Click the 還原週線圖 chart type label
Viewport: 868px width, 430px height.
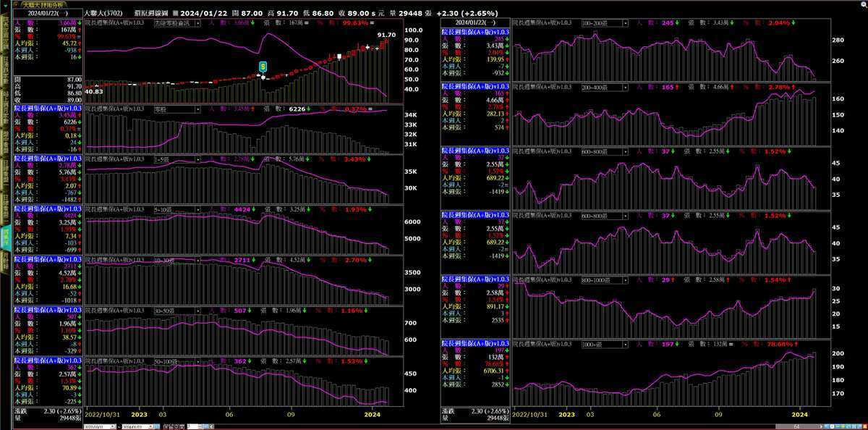[x=151, y=13]
